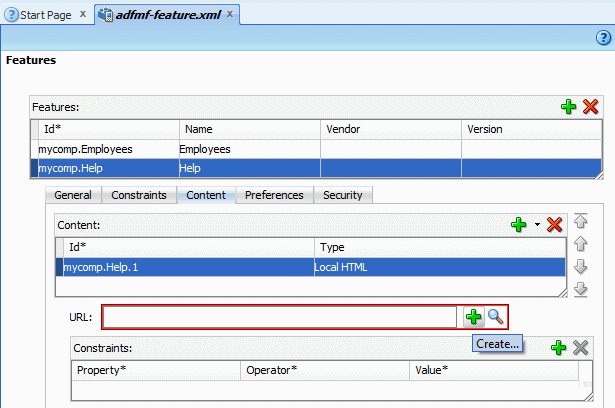
Task: Switch to the Start Page tab
Action: (x=45, y=15)
